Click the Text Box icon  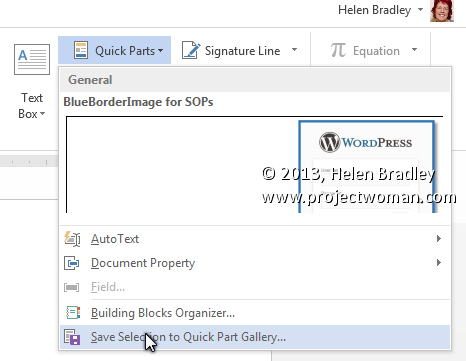32,60
